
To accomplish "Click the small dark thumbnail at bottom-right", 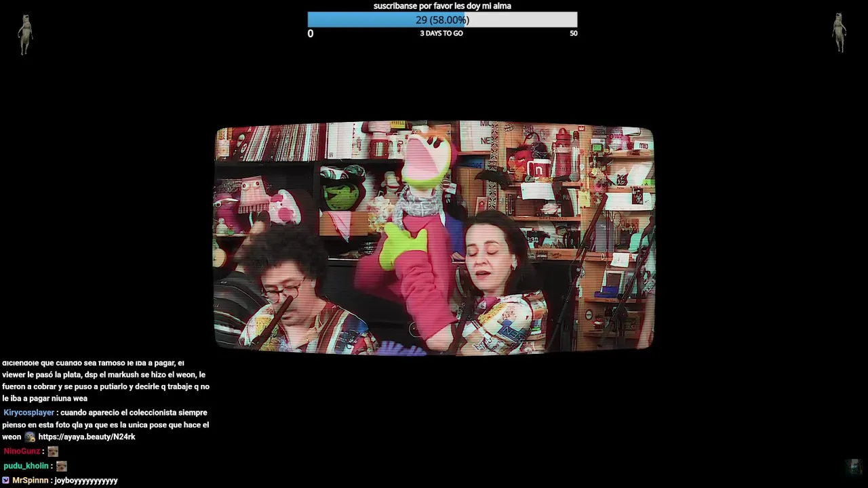I will (x=853, y=467).
